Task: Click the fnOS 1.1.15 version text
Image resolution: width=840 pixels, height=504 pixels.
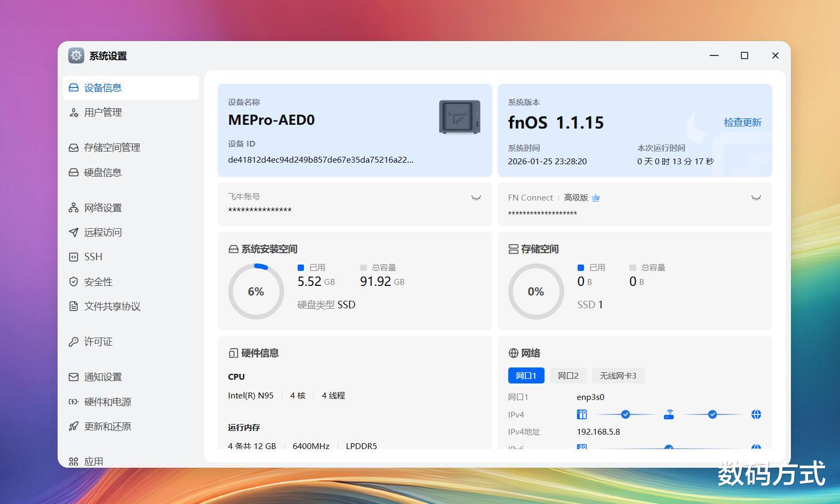Action: click(x=556, y=123)
